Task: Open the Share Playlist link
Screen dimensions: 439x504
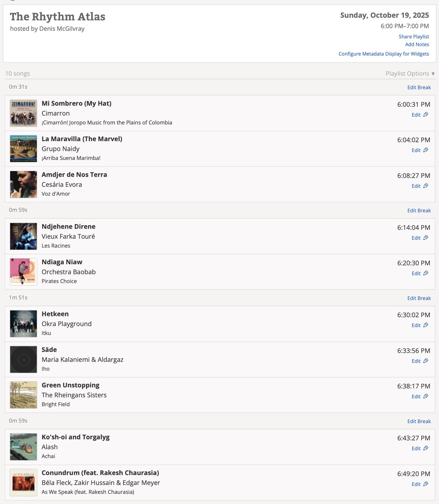Action: coord(414,37)
